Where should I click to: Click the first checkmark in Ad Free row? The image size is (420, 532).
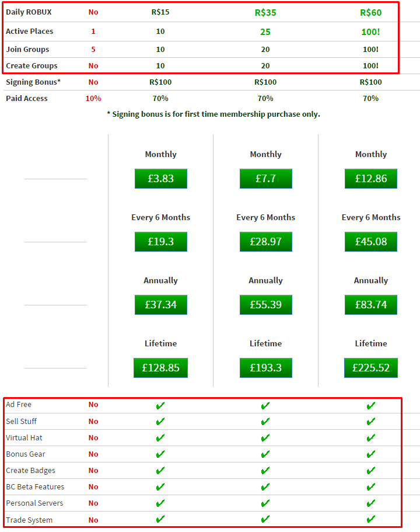(x=160, y=405)
